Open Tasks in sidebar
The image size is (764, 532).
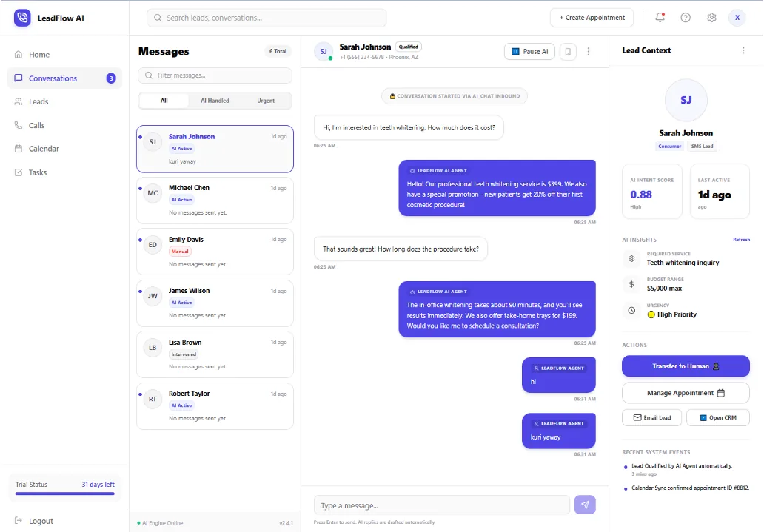(x=64, y=172)
